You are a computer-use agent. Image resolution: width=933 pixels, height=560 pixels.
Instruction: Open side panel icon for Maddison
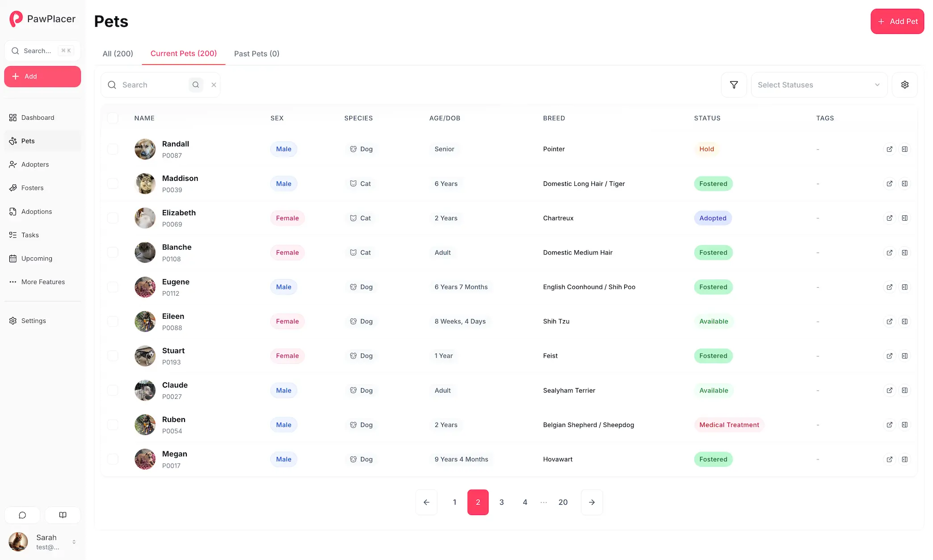(904, 184)
